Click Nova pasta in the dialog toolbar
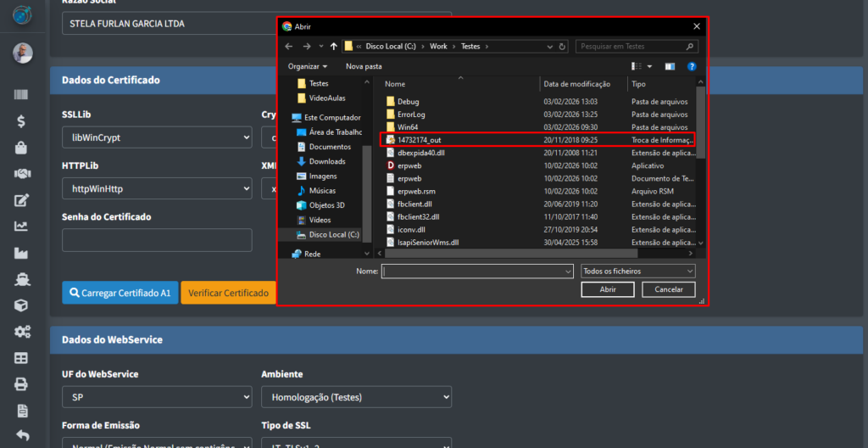This screenshot has height=448, width=868. (x=364, y=66)
